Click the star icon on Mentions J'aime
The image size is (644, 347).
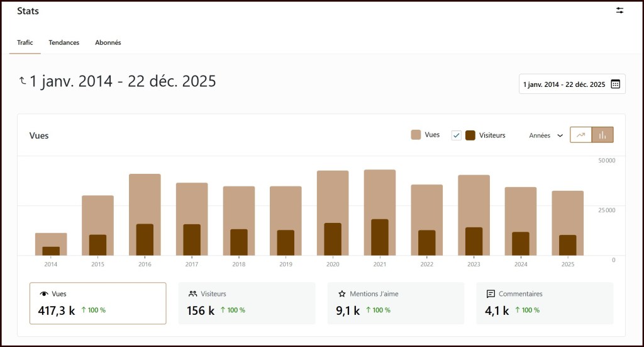point(342,294)
